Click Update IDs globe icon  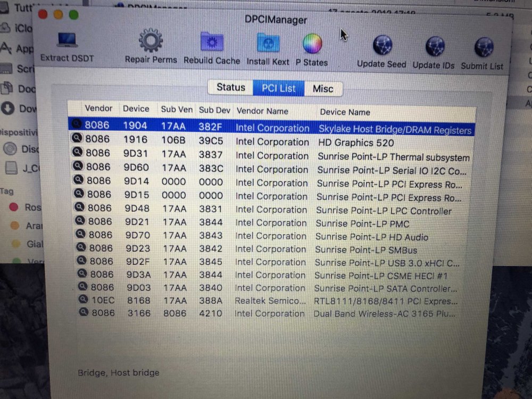[x=435, y=46]
